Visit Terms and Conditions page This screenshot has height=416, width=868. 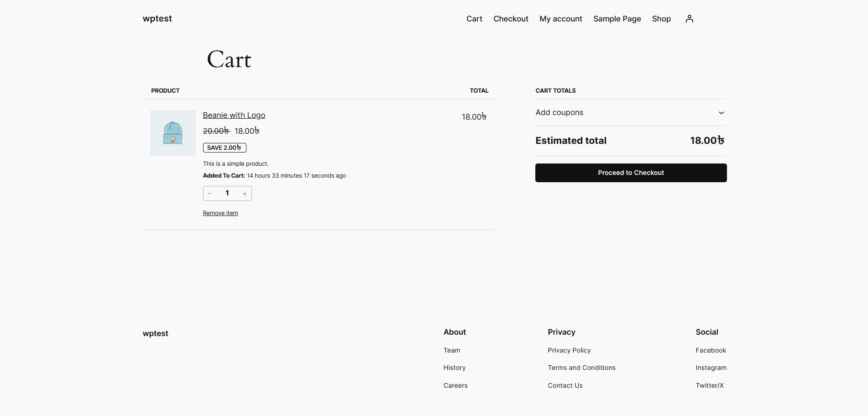(581, 368)
